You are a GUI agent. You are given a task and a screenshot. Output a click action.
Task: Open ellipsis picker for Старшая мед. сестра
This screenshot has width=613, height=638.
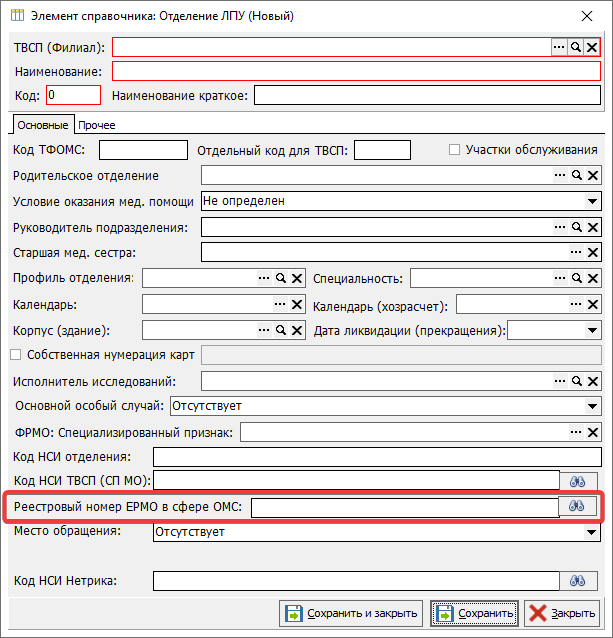pos(576,252)
